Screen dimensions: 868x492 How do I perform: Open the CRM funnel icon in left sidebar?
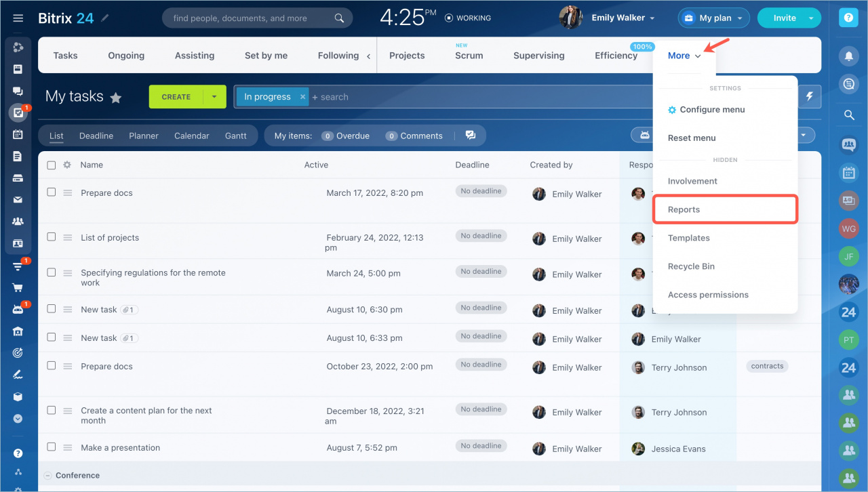(x=18, y=266)
